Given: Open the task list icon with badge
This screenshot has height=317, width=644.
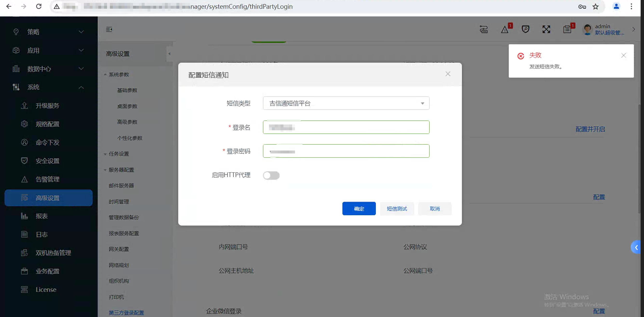Looking at the screenshot, I should point(567,29).
